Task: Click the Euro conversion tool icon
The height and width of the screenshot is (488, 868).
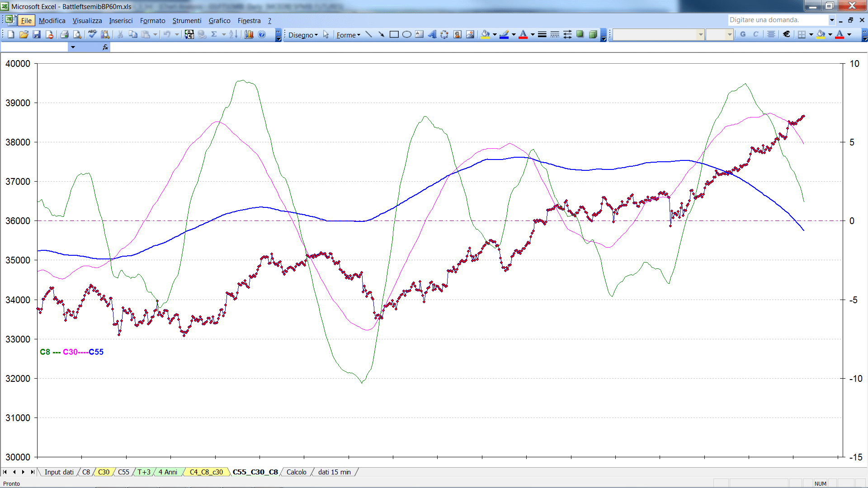Action: coord(189,34)
